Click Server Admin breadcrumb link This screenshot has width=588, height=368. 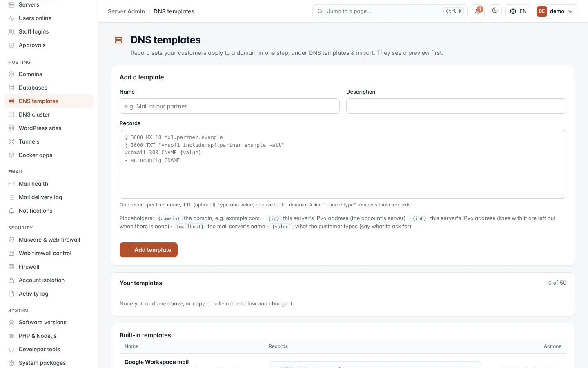point(126,11)
